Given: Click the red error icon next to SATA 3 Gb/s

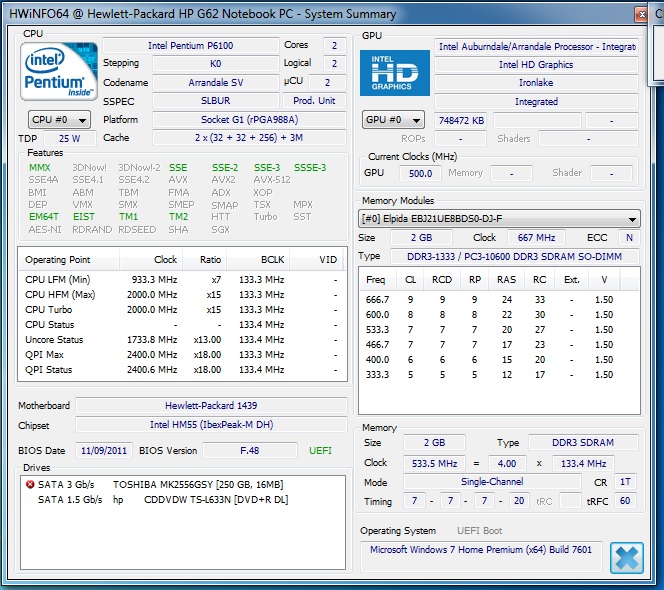Looking at the screenshot, I should click(30, 484).
